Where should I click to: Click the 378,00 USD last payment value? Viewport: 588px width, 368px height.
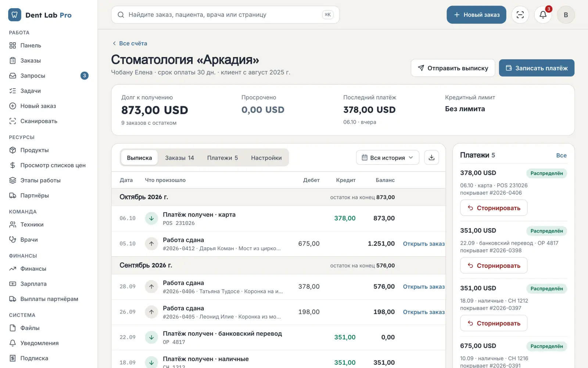369,110
